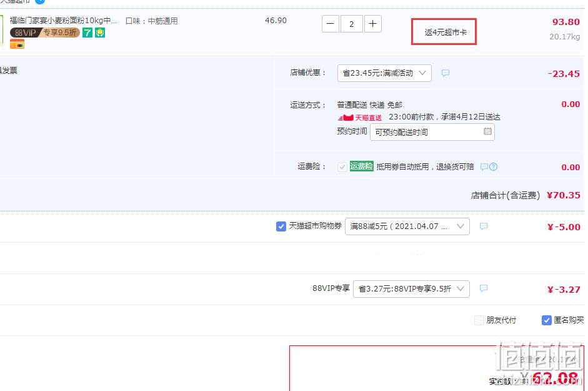Click 23:00前付款 delivery promise text

[x=444, y=117]
